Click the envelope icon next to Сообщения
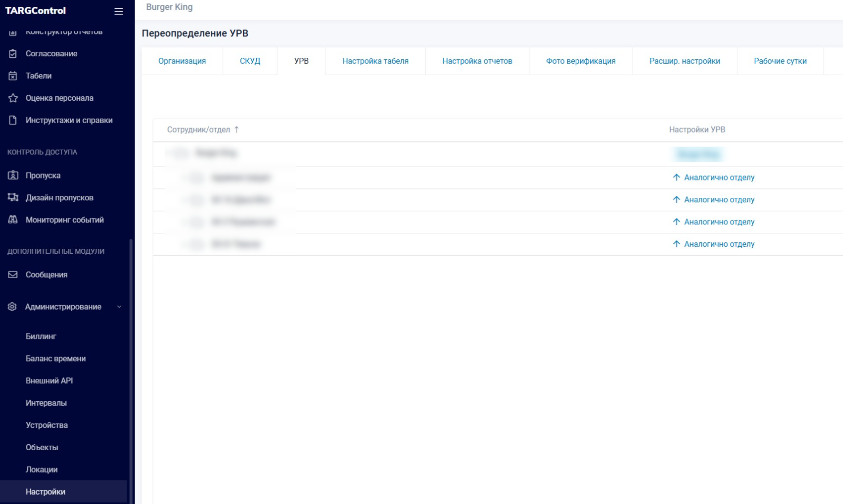The image size is (843, 504). pos(13,275)
